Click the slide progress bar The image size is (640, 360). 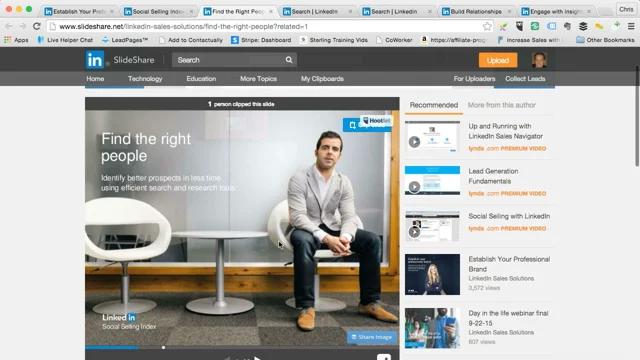[242, 347]
